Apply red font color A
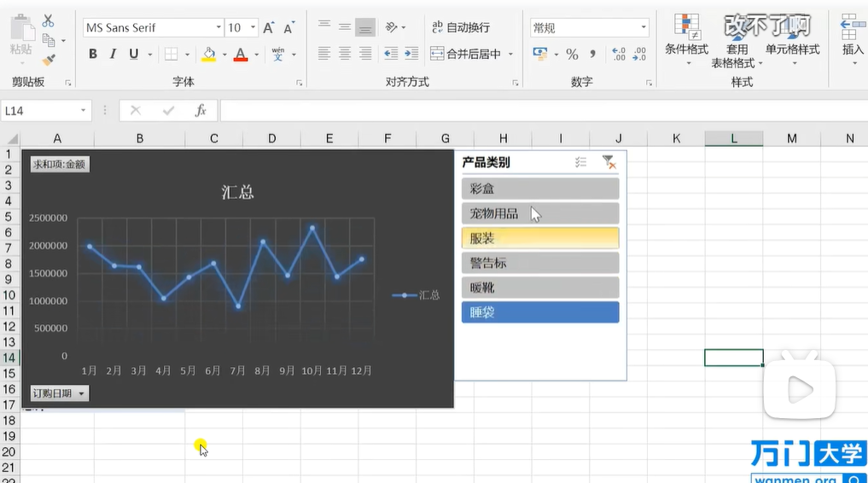 coord(240,55)
